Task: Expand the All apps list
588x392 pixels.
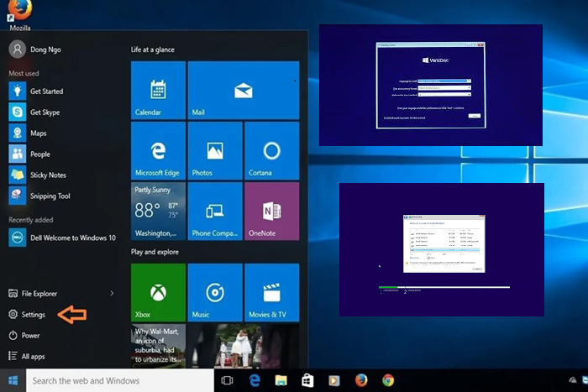Action: (34, 357)
